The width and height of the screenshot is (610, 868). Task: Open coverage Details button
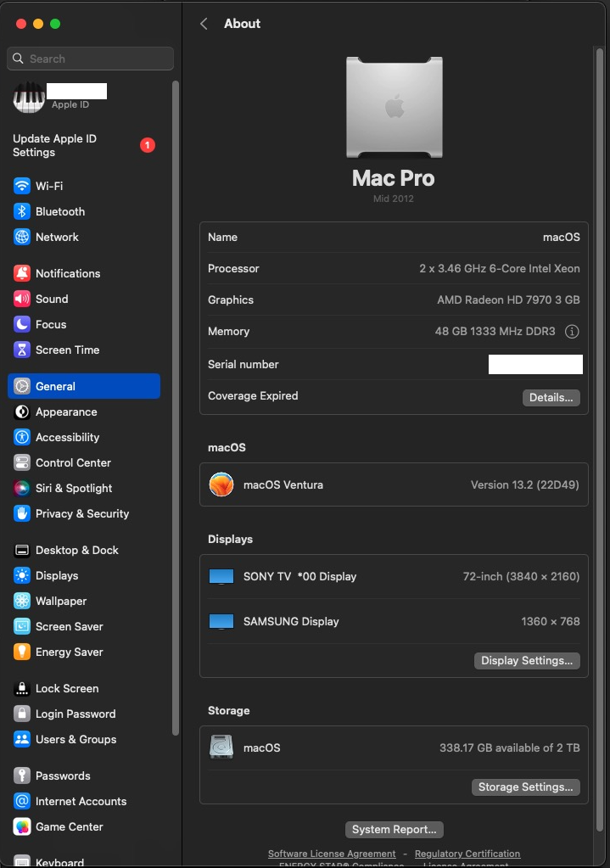coord(551,397)
